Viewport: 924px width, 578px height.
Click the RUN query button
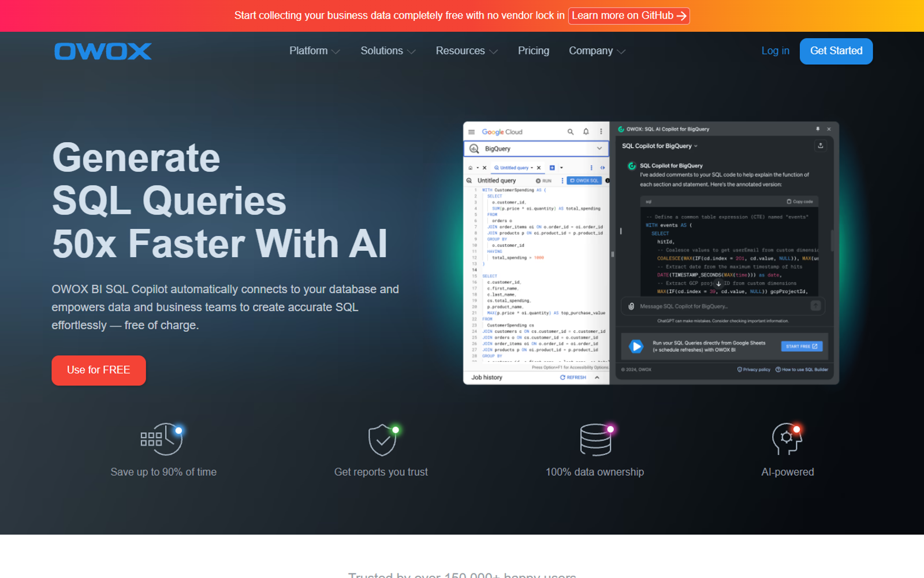[543, 181]
